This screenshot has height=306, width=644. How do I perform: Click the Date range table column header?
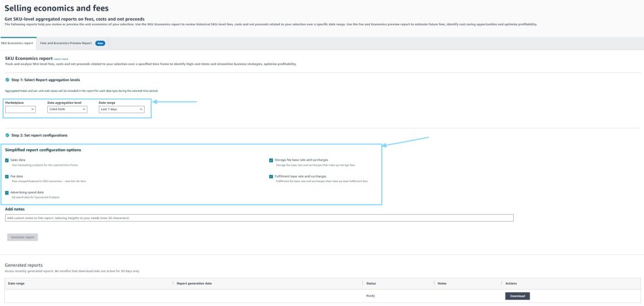click(16, 283)
